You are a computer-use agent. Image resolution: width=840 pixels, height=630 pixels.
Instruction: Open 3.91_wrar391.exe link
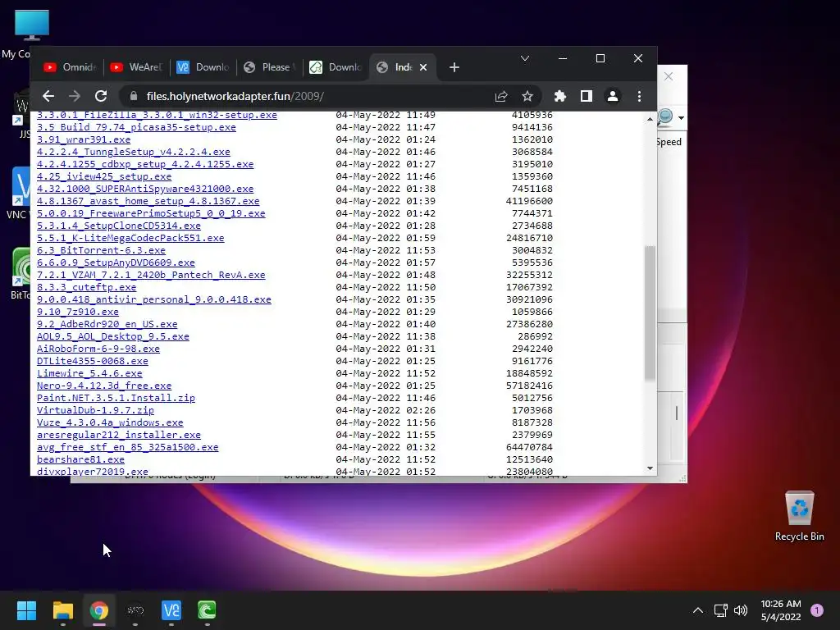(x=84, y=139)
